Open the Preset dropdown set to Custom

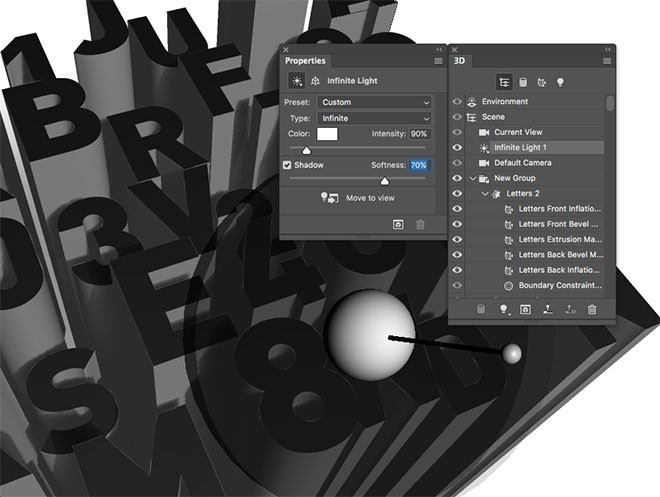click(x=374, y=102)
